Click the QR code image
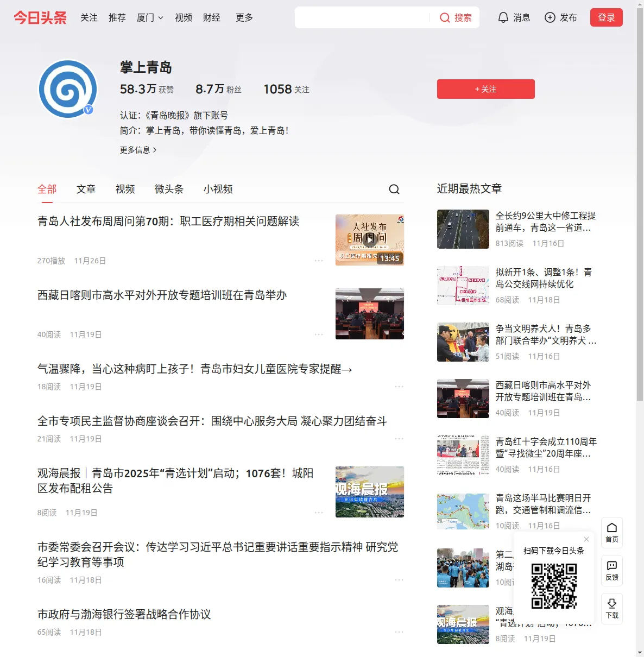The height and width of the screenshot is (657, 644). click(554, 585)
